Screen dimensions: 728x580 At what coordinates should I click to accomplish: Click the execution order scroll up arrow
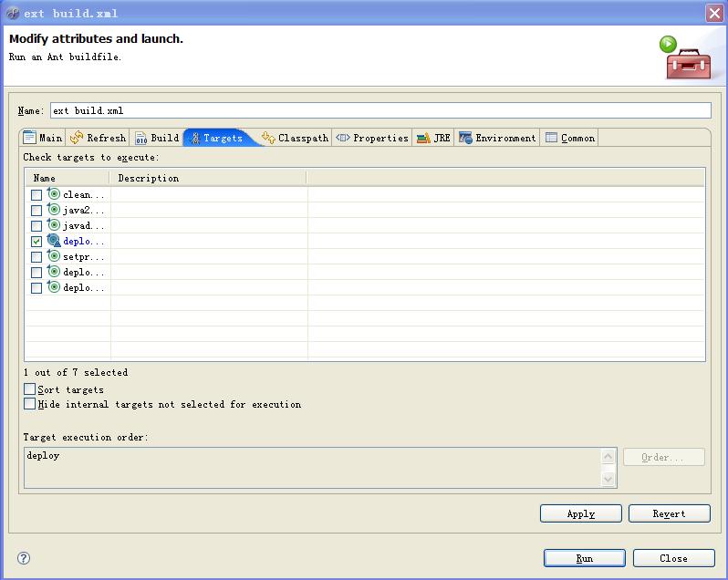pyautogui.click(x=608, y=457)
